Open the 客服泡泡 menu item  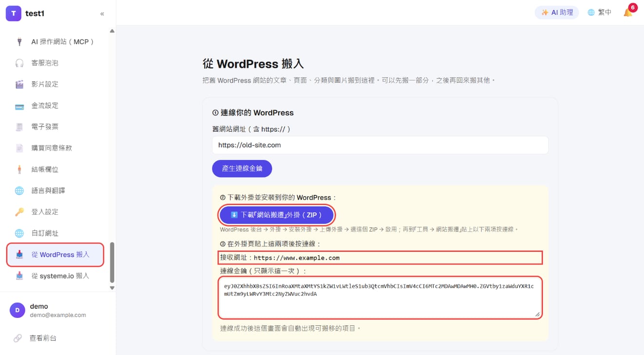tap(55, 63)
